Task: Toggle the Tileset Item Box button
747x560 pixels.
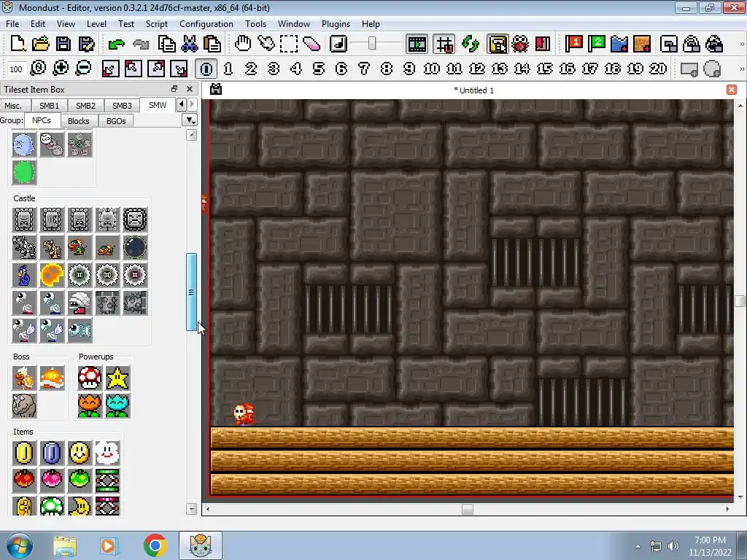Action: coord(498,44)
